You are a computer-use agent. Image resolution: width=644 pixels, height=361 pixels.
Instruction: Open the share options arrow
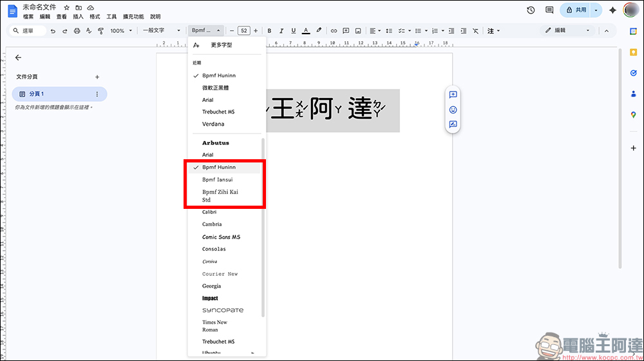tap(596, 10)
